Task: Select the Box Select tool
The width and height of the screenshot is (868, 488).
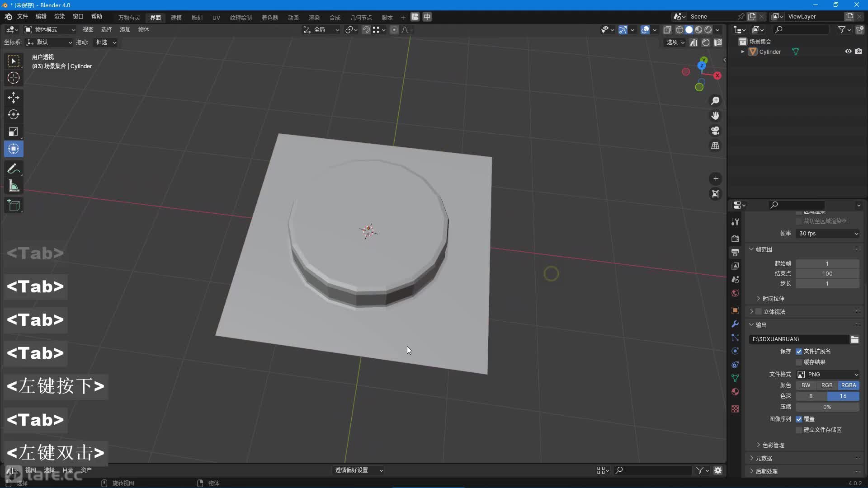Action: (x=14, y=61)
